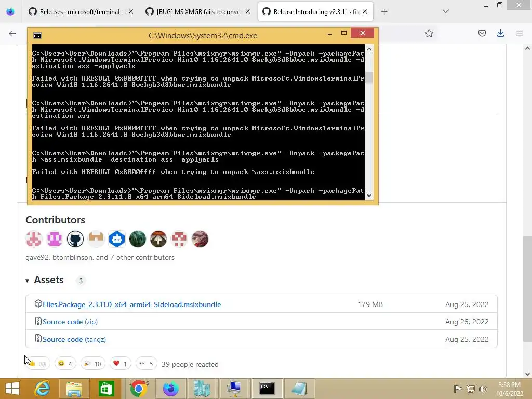
Task: Click the asset size text "179 MB"
Action: pos(370,304)
